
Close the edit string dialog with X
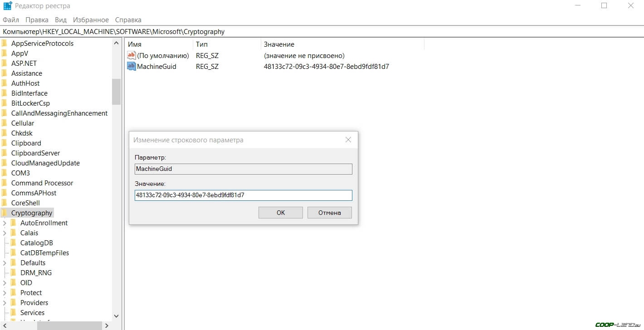[x=348, y=140]
